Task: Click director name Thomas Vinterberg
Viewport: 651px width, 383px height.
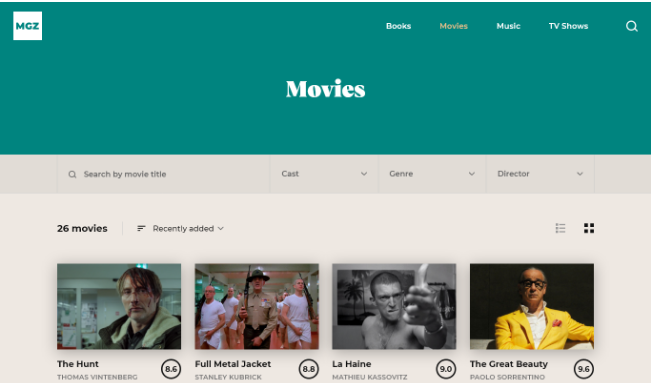Action: pos(97,377)
